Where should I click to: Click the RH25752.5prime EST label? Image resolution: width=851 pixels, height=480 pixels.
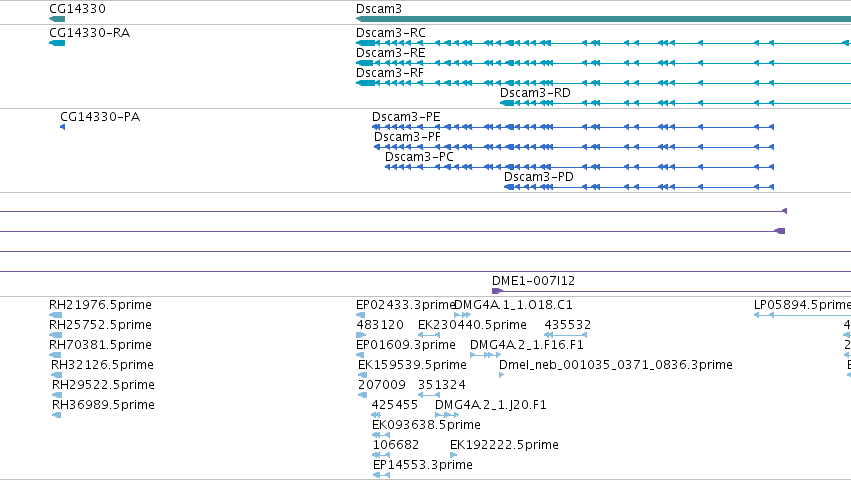pos(100,325)
